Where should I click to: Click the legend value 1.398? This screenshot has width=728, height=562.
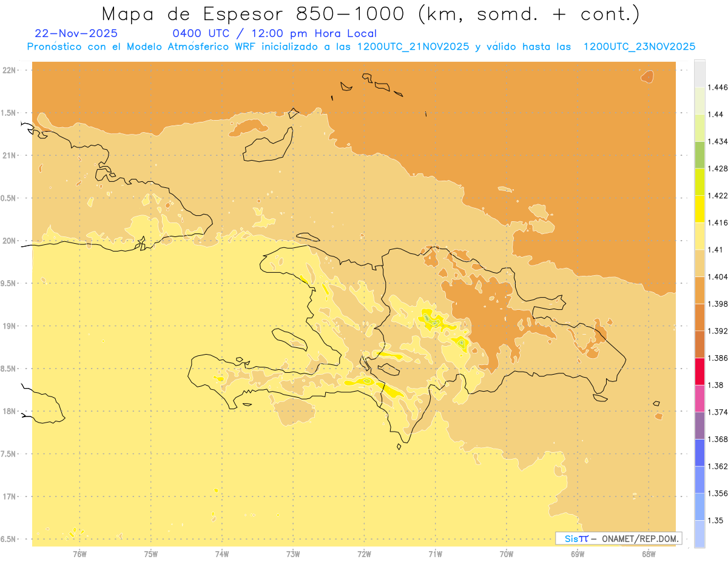click(718, 304)
